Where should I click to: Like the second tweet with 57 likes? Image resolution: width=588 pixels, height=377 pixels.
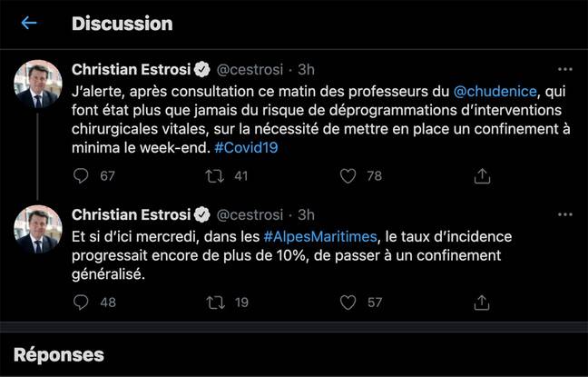coord(348,302)
